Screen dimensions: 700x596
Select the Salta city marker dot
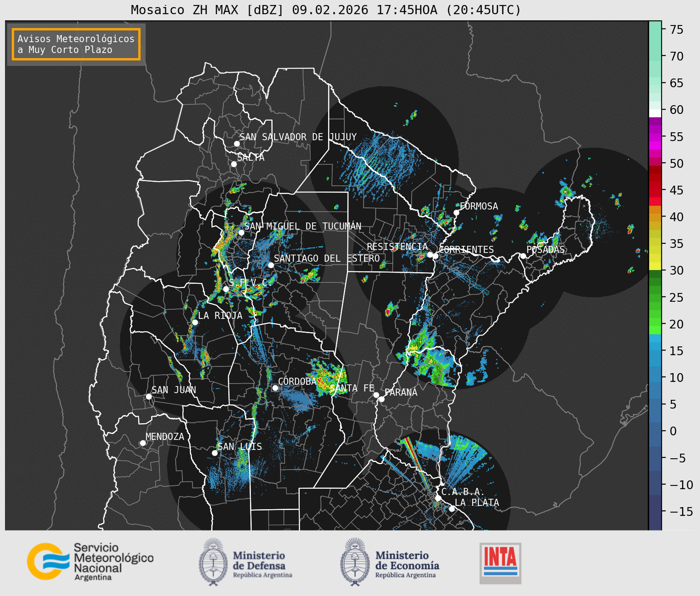pos(234,164)
